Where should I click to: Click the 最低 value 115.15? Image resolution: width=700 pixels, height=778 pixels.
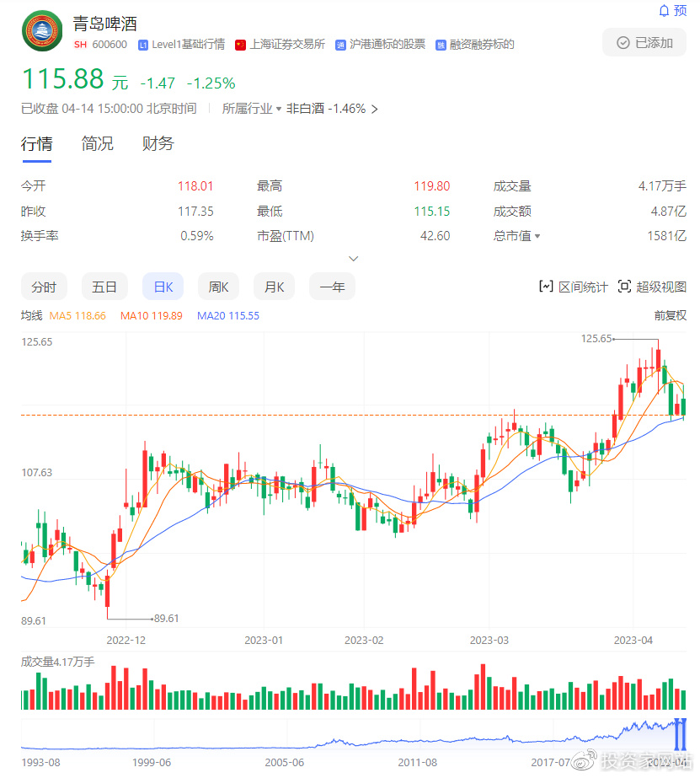tap(432, 212)
